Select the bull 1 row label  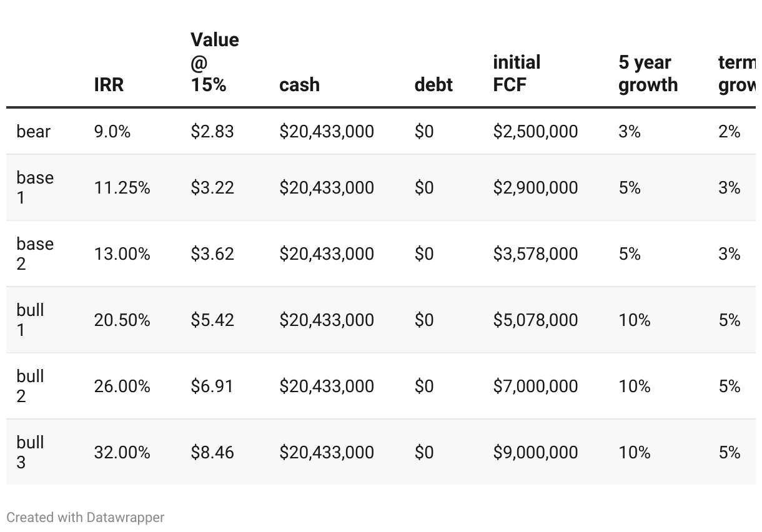[x=30, y=320]
